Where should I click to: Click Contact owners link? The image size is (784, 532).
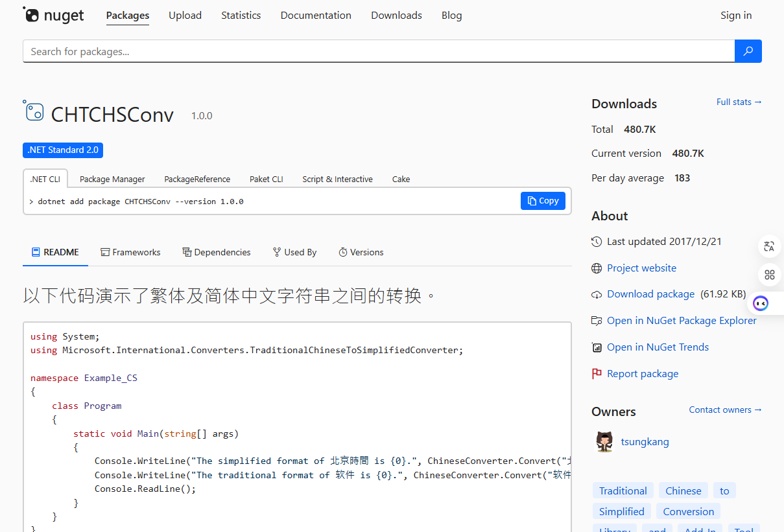tap(726, 410)
